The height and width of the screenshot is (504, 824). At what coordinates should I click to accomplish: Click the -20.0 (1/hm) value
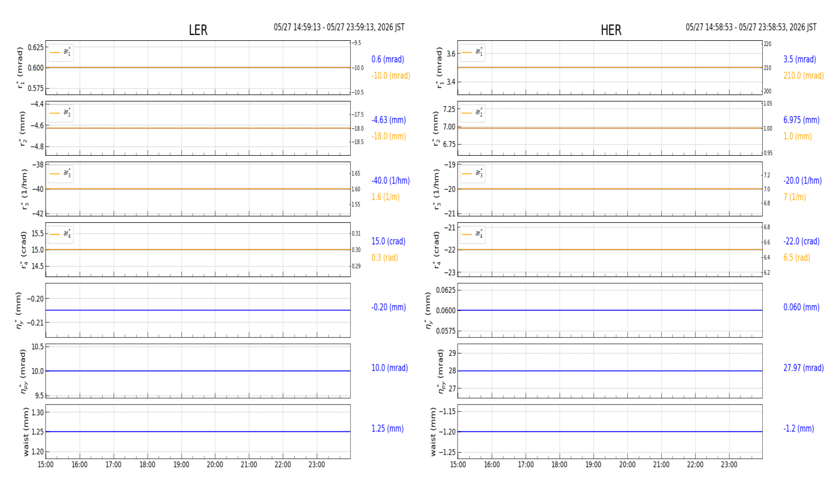point(802,181)
